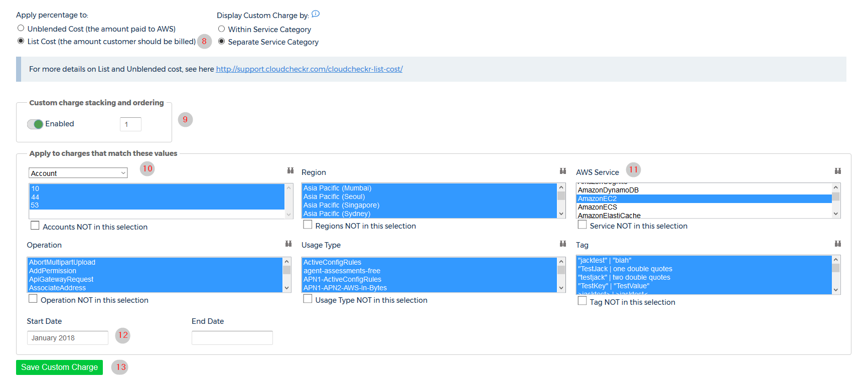Select AddPermission operation
Viewport: 868px width, 392px height.
[x=155, y=271]
